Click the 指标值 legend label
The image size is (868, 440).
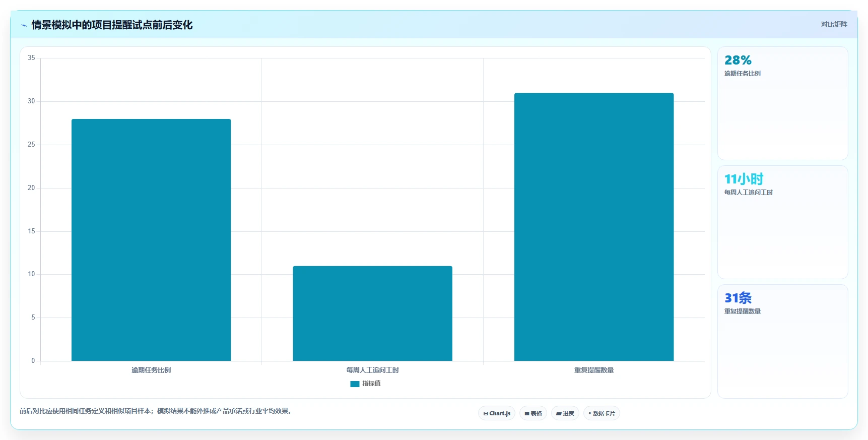pyautogui.click(x=371, y=384)
